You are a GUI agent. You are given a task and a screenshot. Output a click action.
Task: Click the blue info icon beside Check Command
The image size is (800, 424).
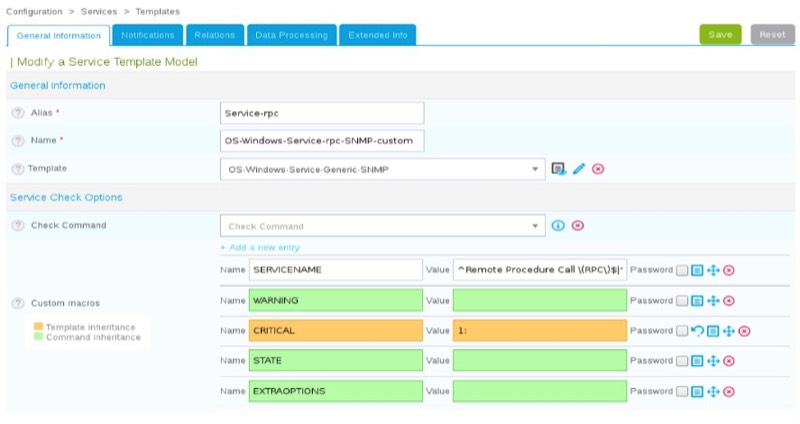(x=558, y=226)
